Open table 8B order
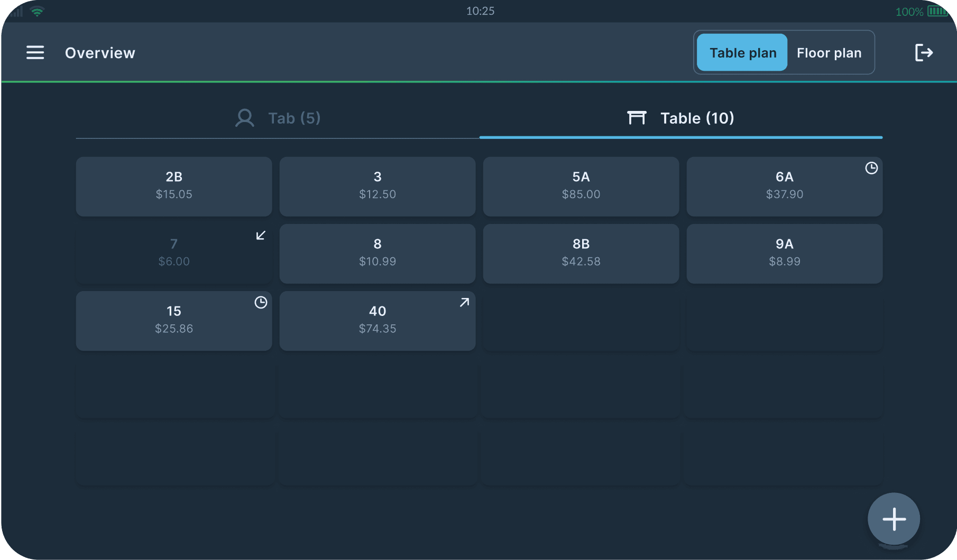Image resolution: width=957 pixels, height=560 pixels. pos(581,254)
